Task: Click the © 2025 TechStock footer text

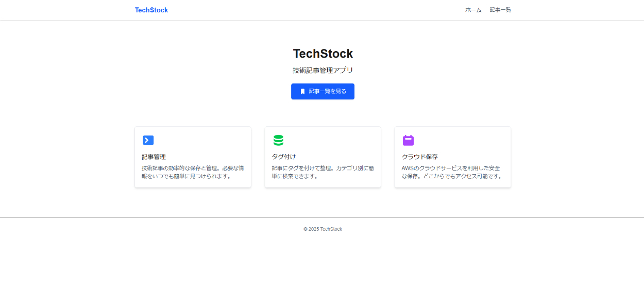Action: (x=323, y=229)
